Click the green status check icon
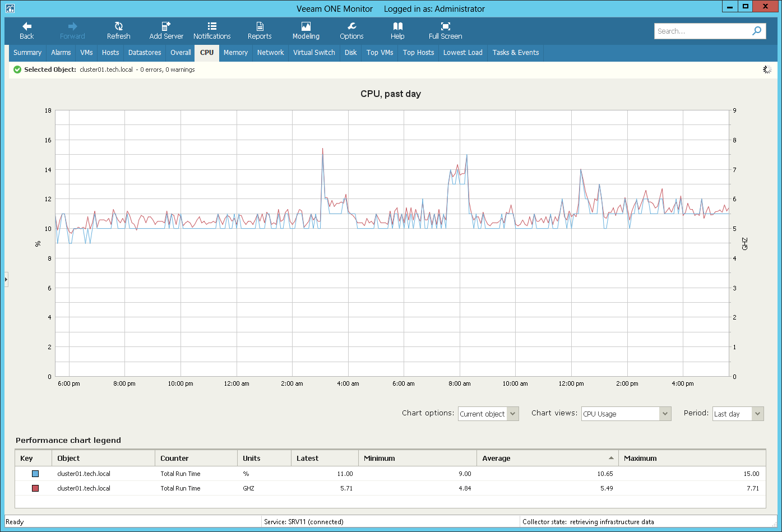 (x=17, y=70)
